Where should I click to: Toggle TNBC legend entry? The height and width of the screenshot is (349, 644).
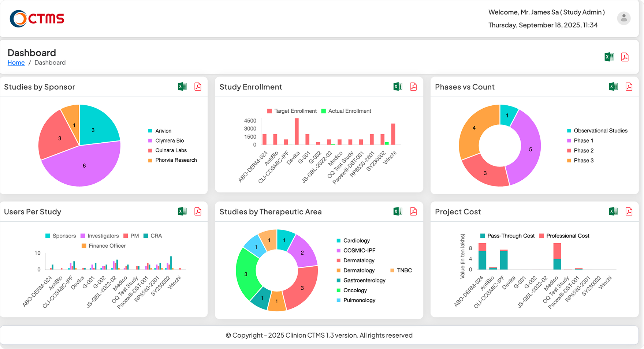(x=401, y=270)
